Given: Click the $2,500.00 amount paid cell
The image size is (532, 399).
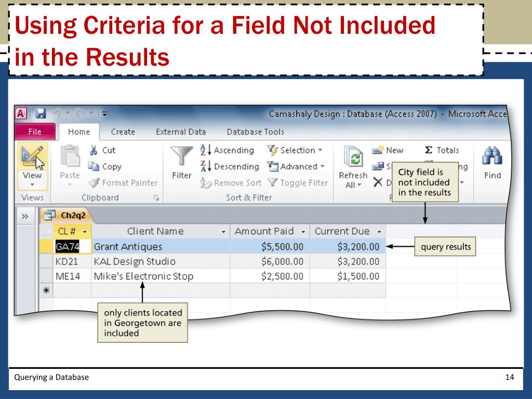Looking at the screenshot, I should [270, 276].
